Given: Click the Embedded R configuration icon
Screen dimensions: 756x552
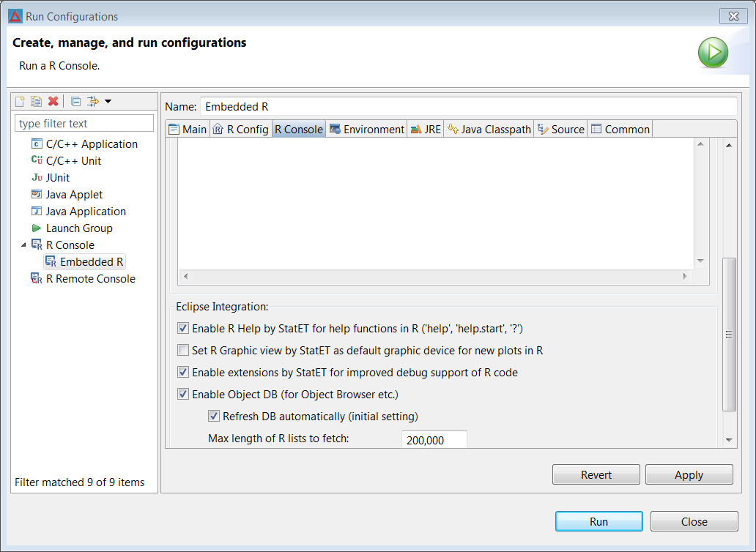Looking at the screenshot, I should pyautogui.click(x=51, y=261).
